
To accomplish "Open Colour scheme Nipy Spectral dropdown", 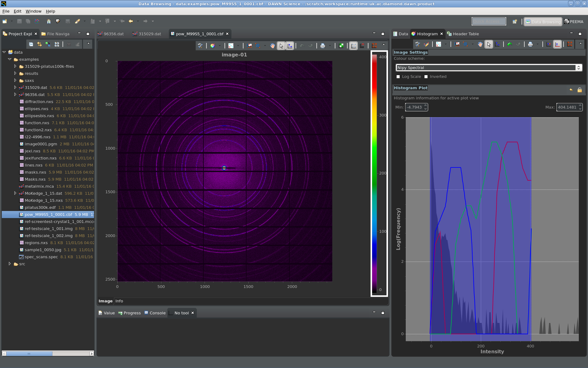I will pos(489,68).
